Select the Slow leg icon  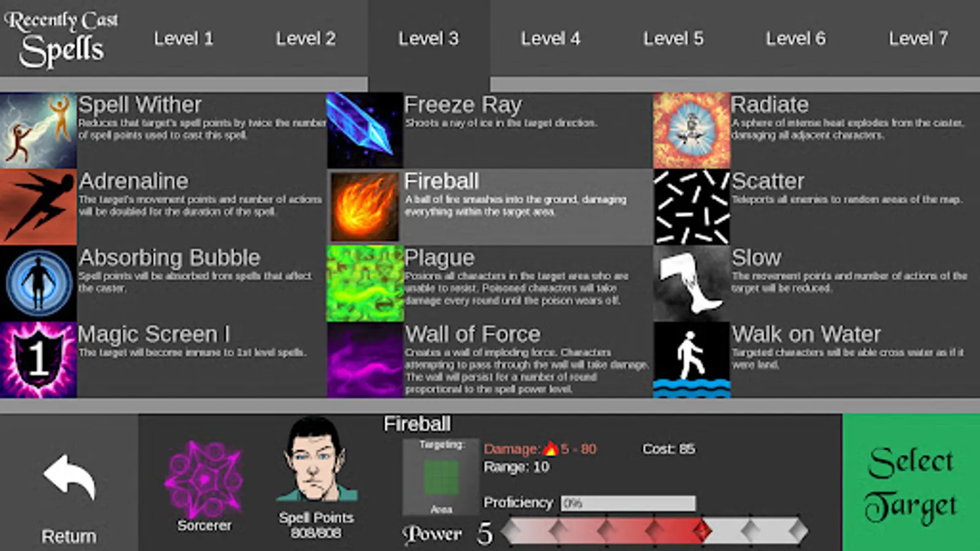[x=692, y=283]
